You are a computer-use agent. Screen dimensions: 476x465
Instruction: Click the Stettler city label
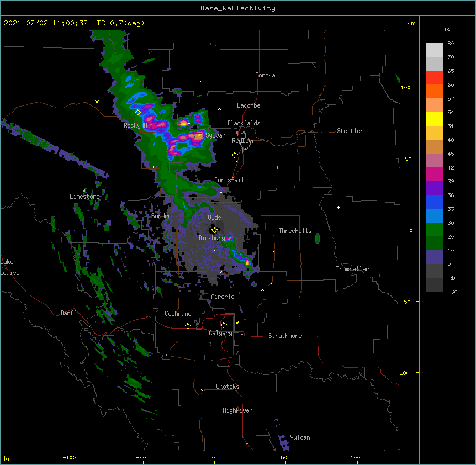coord(350,131)
